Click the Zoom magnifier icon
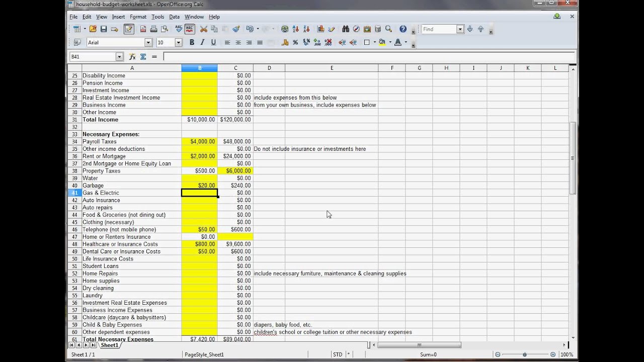The image size is (644, 362). (388, 29)
